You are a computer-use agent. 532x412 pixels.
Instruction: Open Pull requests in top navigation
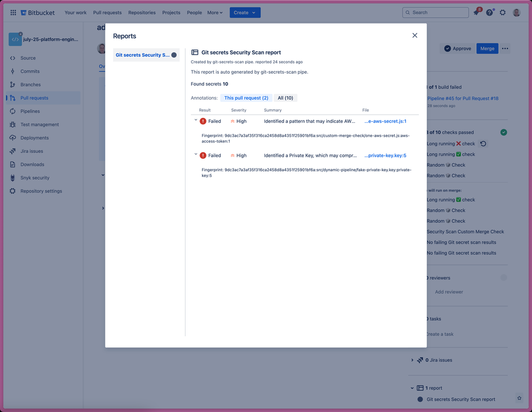(x=107, y=13)
